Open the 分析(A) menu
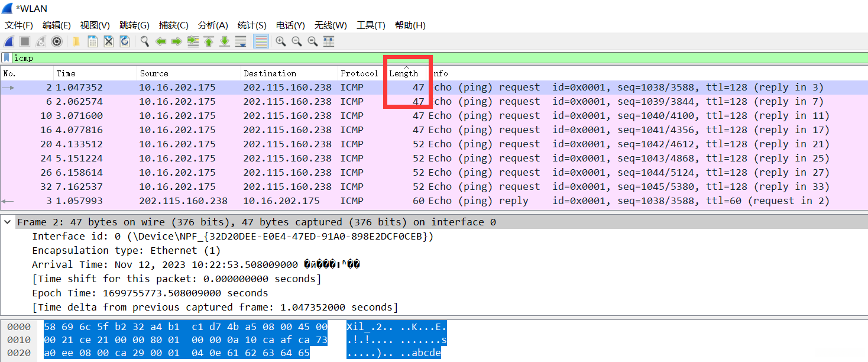 coord(213,25)
